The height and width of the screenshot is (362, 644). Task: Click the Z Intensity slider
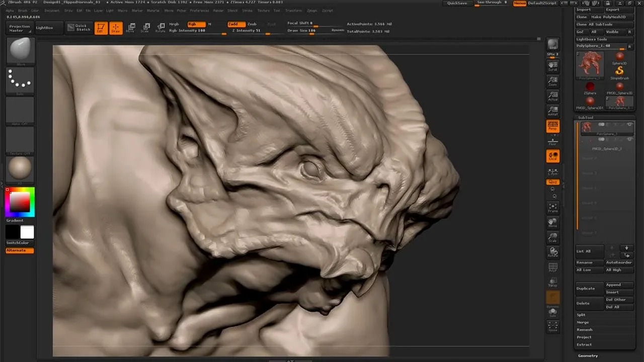pos(247,31)
